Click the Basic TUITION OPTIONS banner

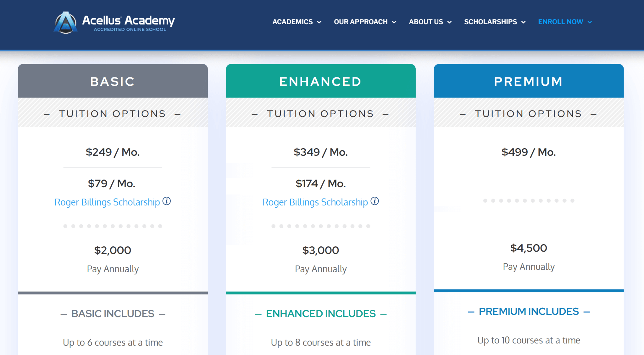113,113
